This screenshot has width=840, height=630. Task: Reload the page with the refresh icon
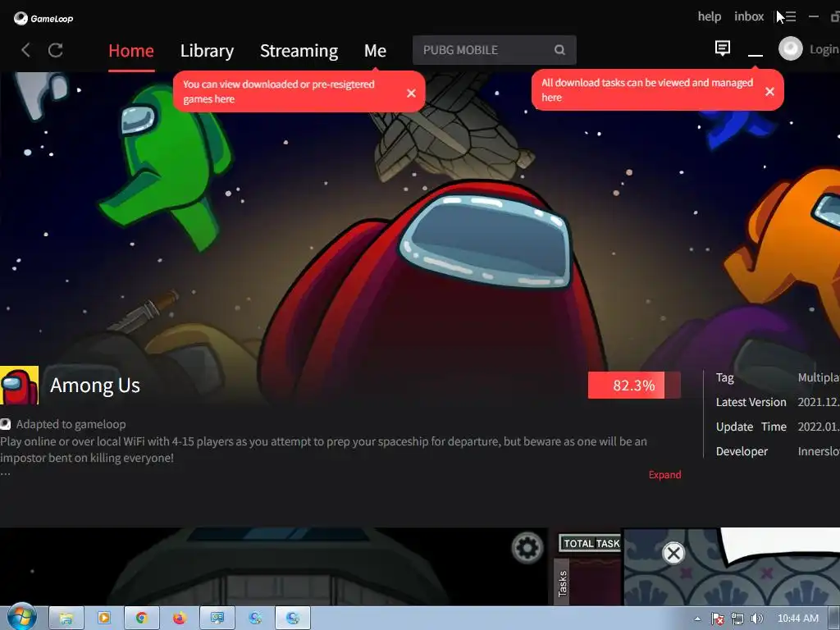[x=55, y=50]
